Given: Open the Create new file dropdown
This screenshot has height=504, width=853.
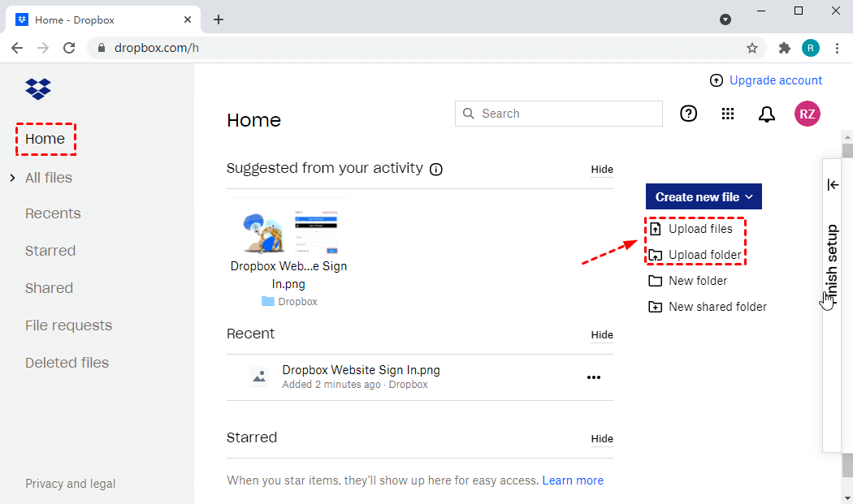Looking at the screenshot, I should point(704,196).
